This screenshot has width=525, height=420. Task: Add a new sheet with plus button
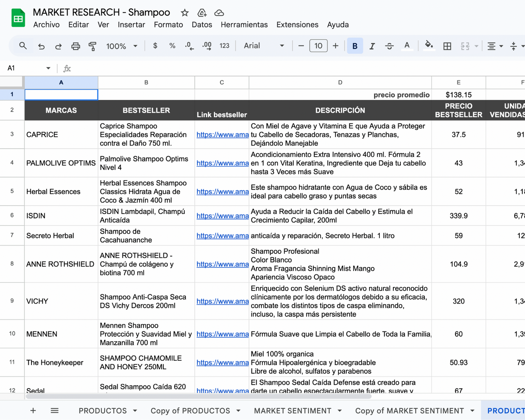pyautogui.click(x=33, y=410)
